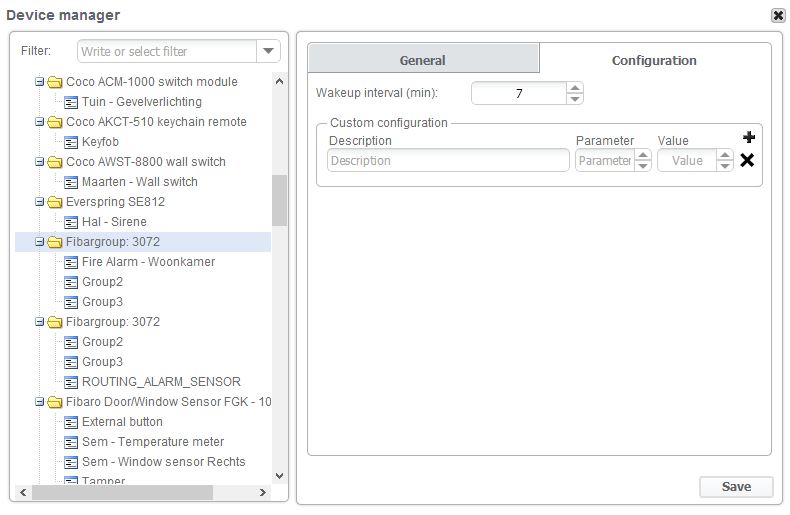
Task: Click the X icon to remove configuration row
Action: click(747, 160)
